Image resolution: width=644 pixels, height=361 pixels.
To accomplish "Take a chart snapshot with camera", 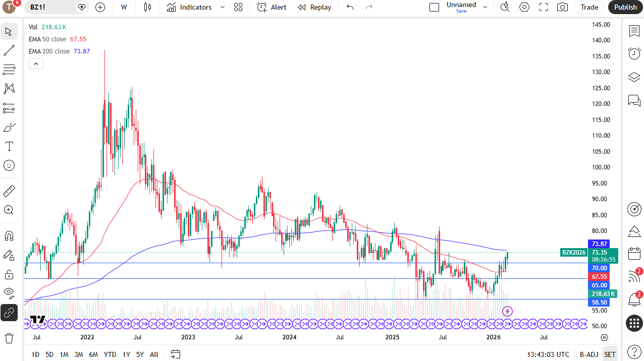I will tap(562, 7).
